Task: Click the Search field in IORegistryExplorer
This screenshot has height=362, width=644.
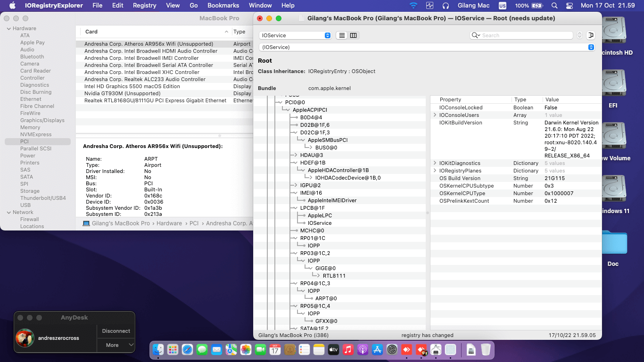Action: tap(526, 35)
